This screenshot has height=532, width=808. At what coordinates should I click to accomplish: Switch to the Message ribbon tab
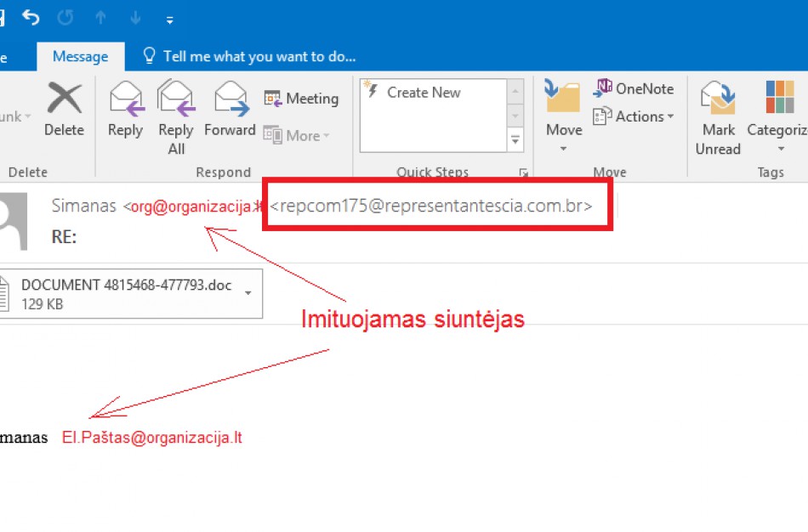(81, 56)
